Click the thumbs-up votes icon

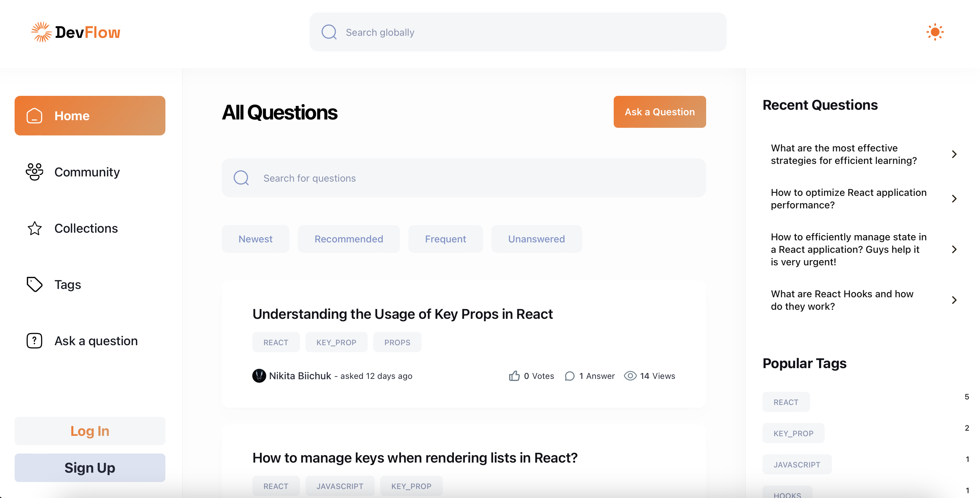point(514,376)
